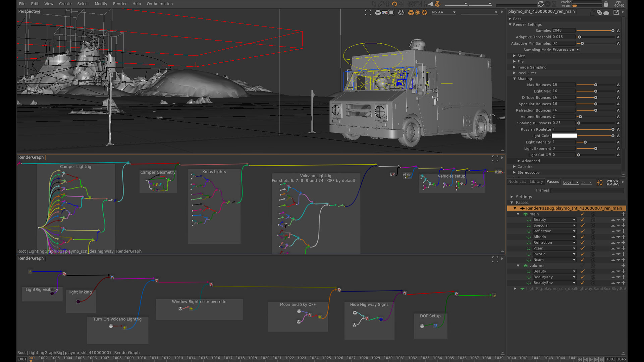Switch to the Library tab

point(536,182)
